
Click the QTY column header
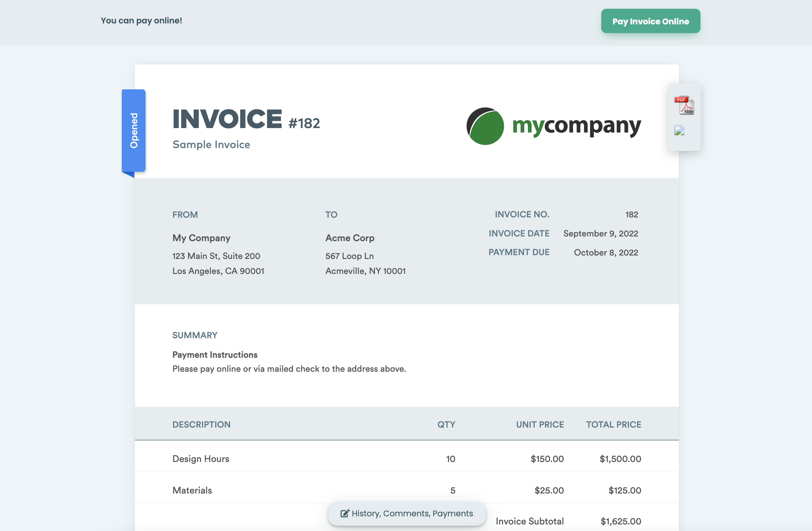[x=446, y=424]
